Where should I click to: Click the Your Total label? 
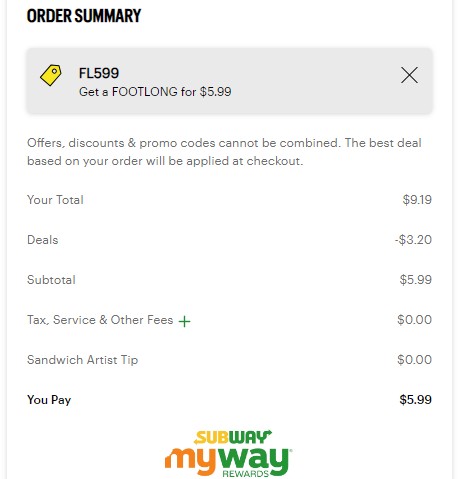point(55,200)
